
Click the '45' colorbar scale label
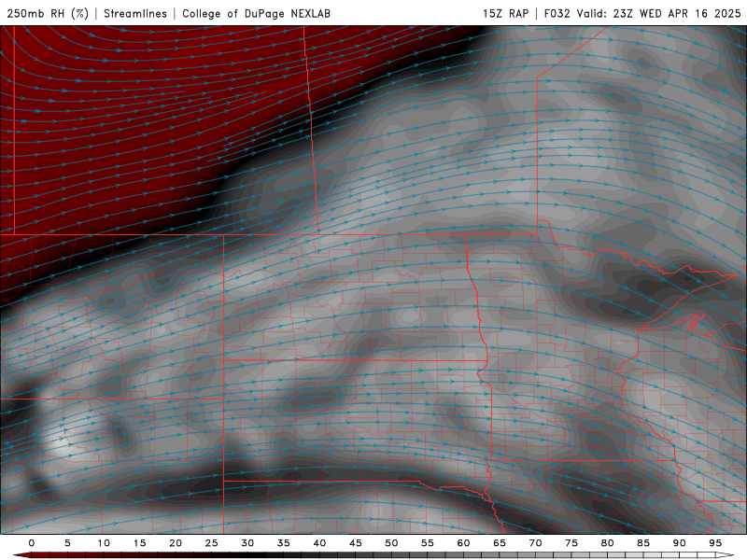pyautogui.click(x=356, y=543)
